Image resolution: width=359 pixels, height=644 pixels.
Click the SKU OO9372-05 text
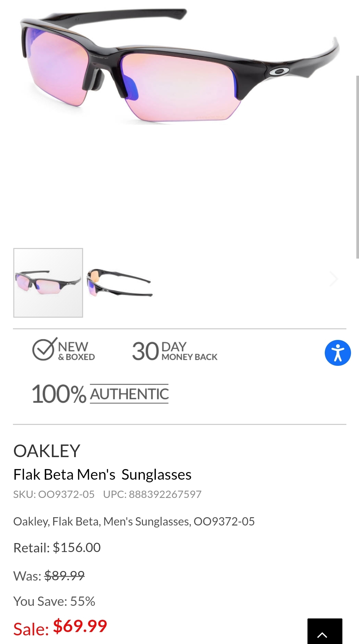(54, 494)
